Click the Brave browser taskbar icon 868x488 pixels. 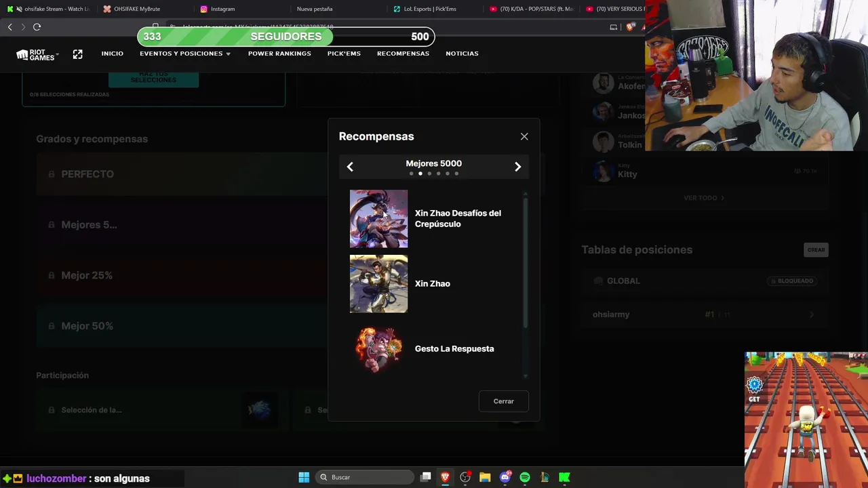(x=445, y=477)
